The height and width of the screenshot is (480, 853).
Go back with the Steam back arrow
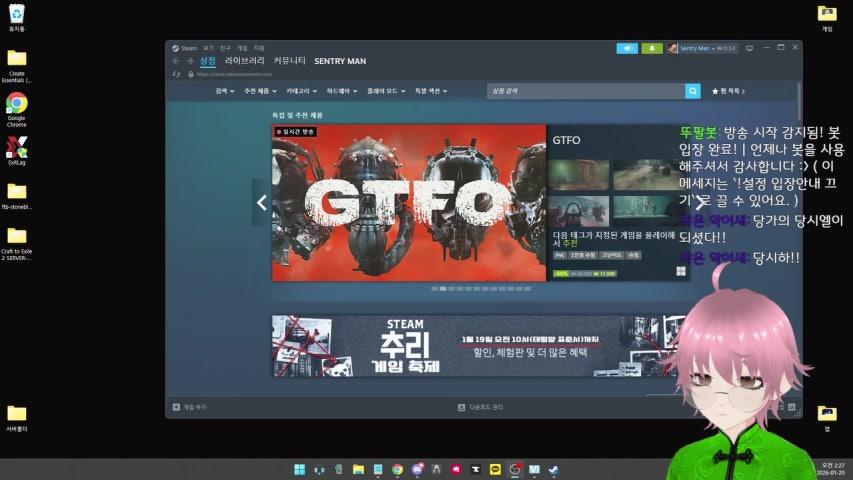coord(176,61)
